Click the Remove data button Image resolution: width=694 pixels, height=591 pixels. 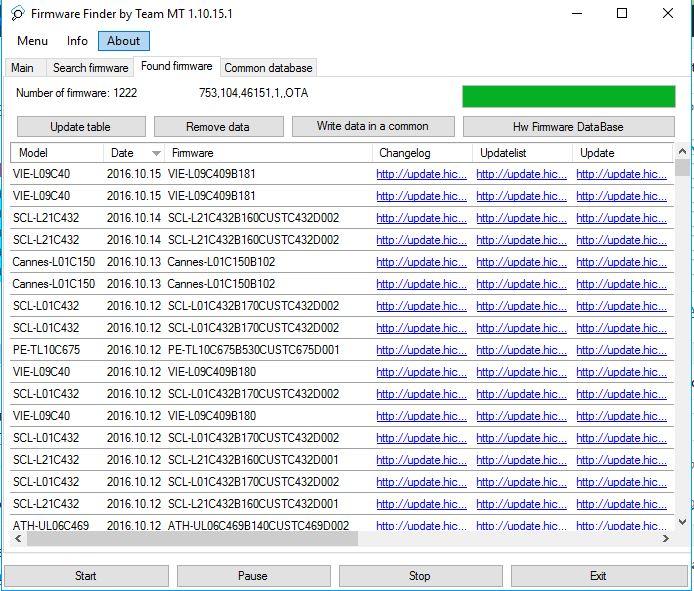tap(218, 127)
